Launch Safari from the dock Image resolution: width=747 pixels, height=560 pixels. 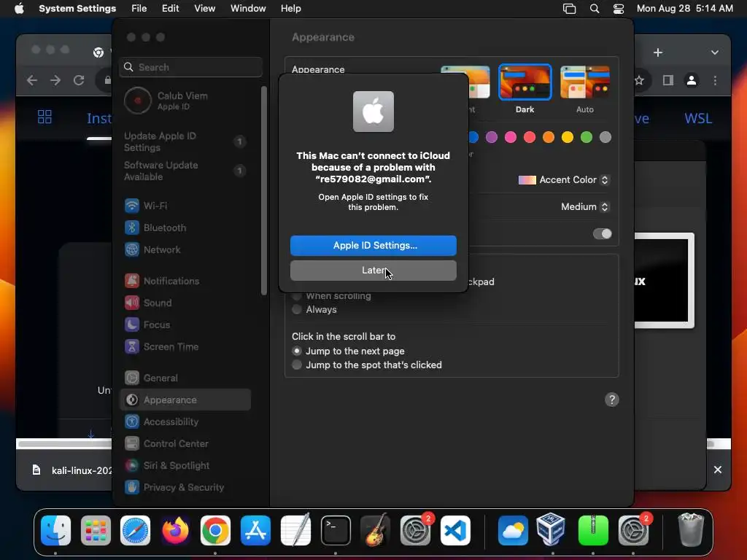coord(135,531)
